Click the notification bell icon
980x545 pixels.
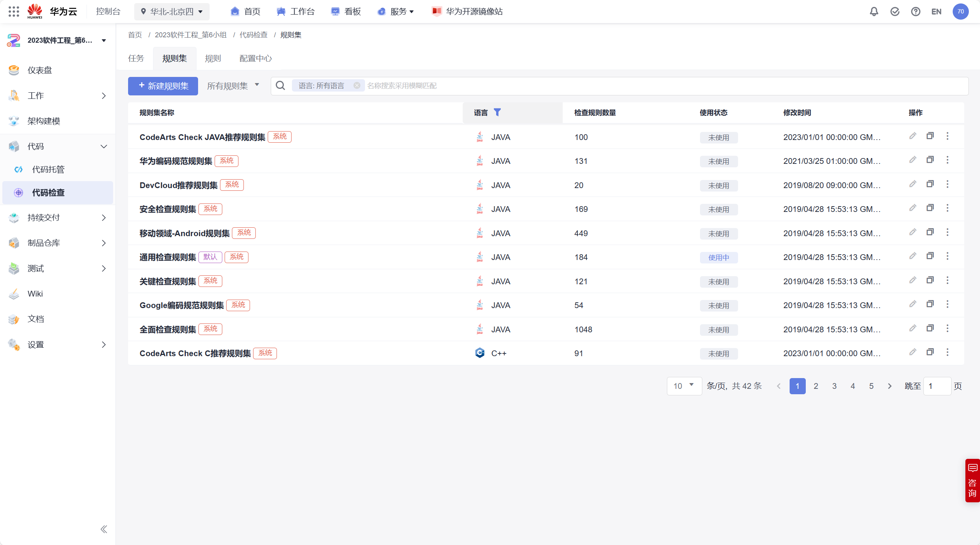[874, 12]
